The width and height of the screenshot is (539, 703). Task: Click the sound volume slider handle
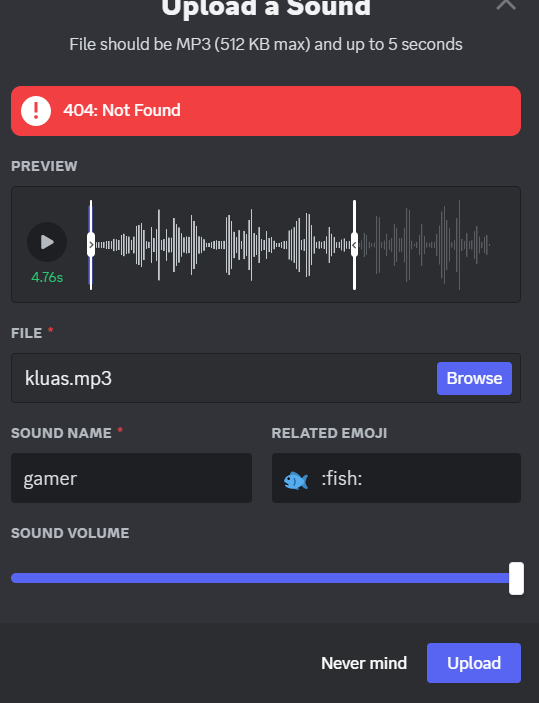pos(517,578)
